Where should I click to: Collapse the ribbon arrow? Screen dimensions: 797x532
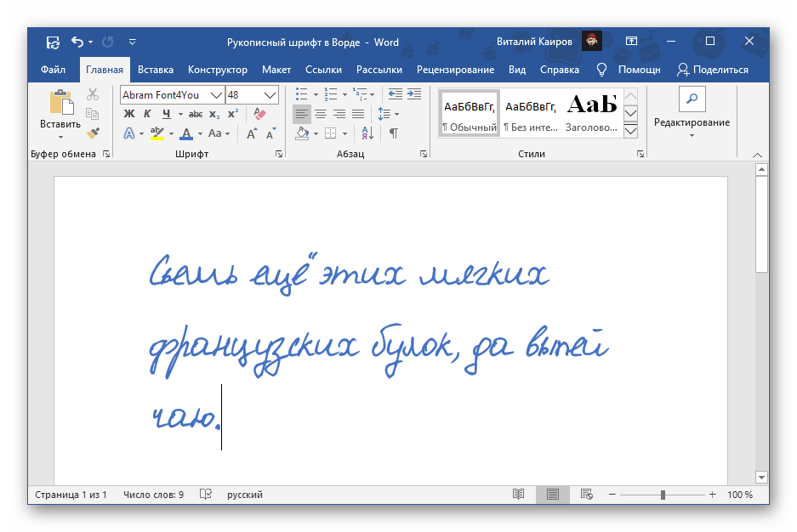(x=757, y=155)
